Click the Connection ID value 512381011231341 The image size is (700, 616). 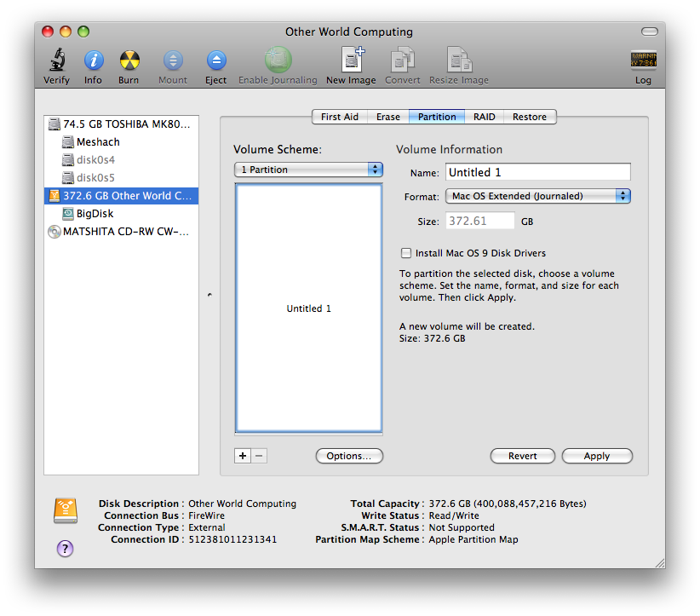pos(232,539)
